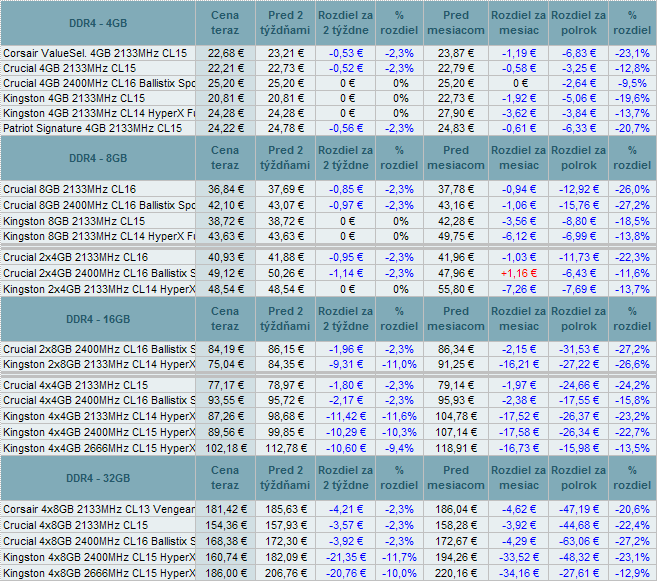This screenshot has width=657, height=581.
Task: Click month-ago price 27,90 €
Action: (x=456, y=114)
